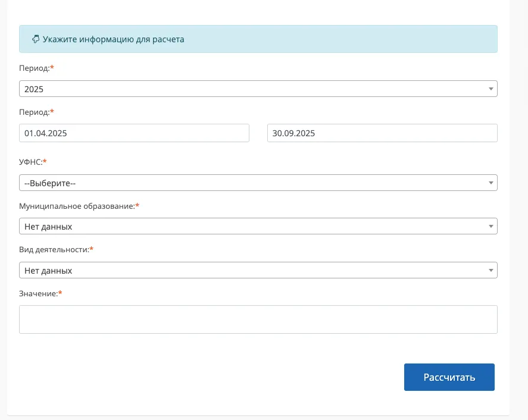The width and height of the screenshot is (528, 420).
Task: Click the arrow on the УФНС selector
Action: pyautogui.click(x=490, y=183)
